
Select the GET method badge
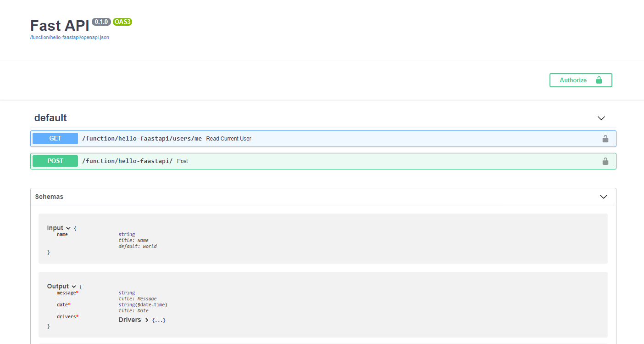pyautogui.click(x=55, y=138)
